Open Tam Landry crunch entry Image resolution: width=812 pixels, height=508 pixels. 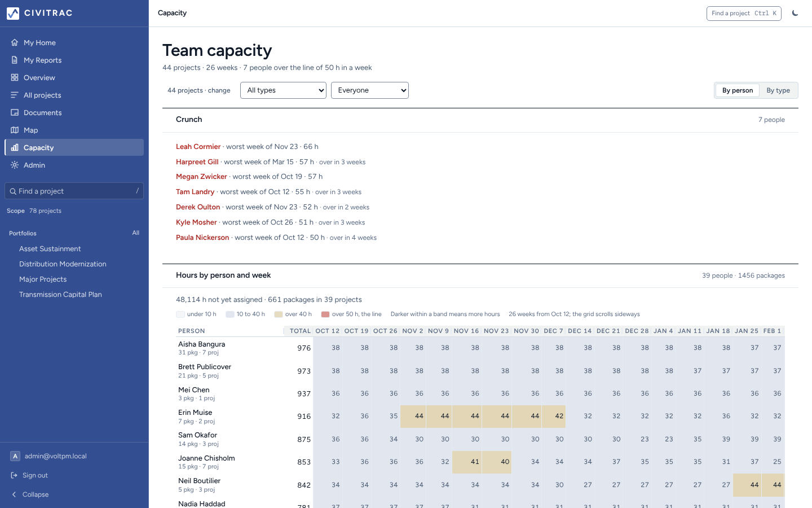[195, 192]
